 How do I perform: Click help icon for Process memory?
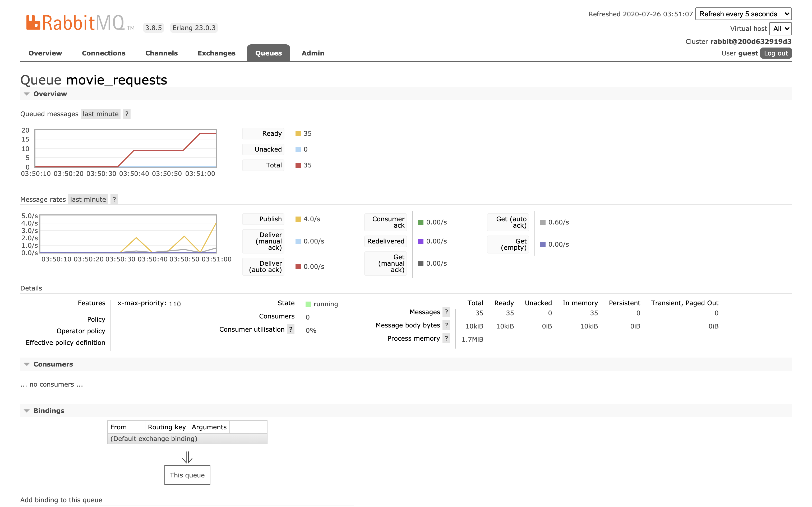click(446, 338)
